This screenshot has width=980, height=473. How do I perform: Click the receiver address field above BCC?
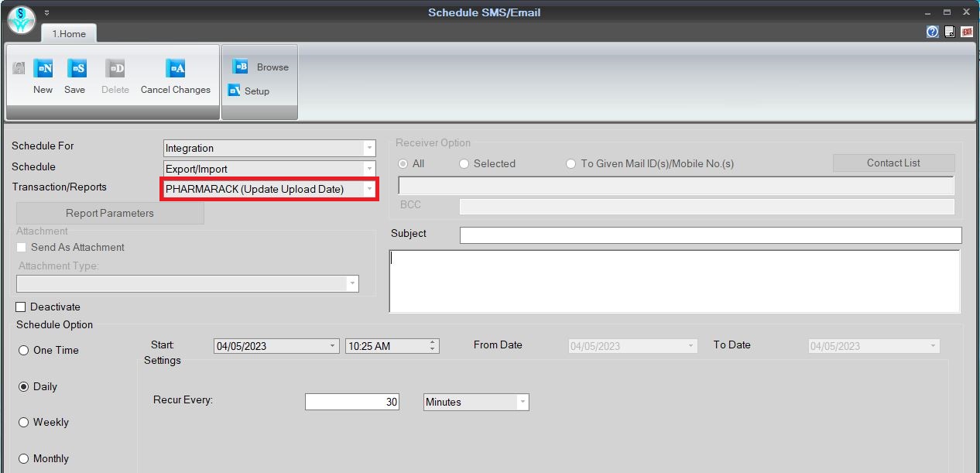click(x=676, y=186)
